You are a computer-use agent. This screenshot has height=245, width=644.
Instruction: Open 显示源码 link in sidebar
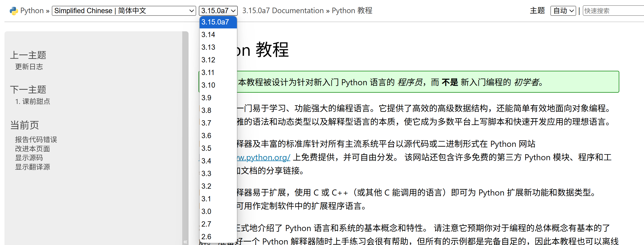point(29,158)
